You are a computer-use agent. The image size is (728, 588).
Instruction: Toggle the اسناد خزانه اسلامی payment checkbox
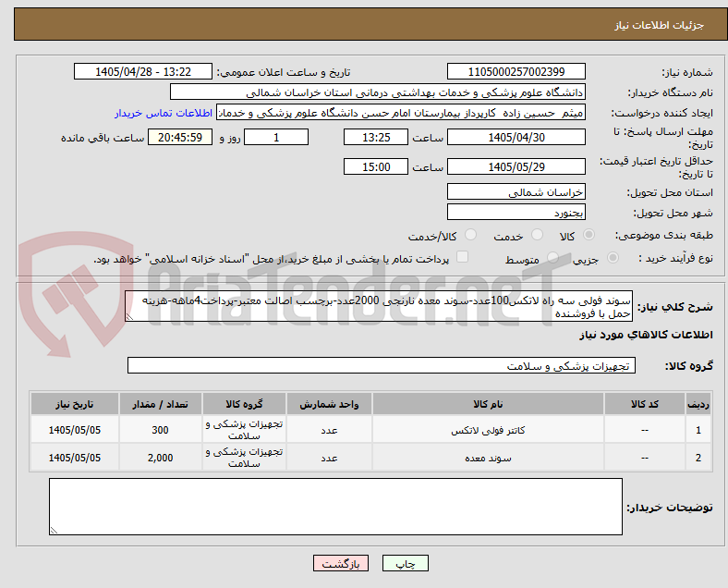463,257
